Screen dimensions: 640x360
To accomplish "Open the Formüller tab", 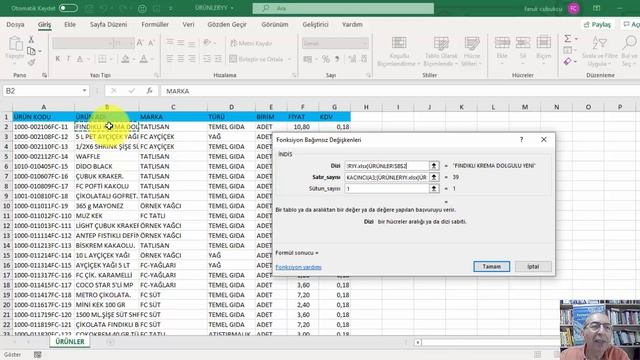I will pos(155,24).
